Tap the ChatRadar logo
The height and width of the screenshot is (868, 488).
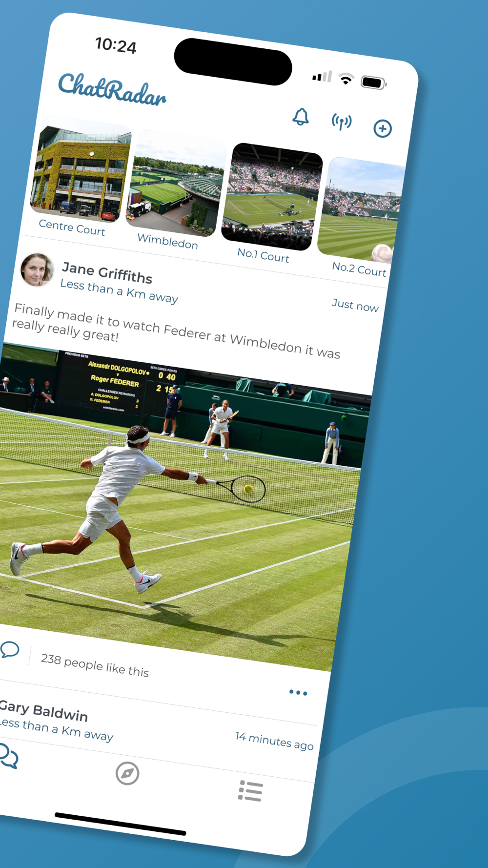112,89
